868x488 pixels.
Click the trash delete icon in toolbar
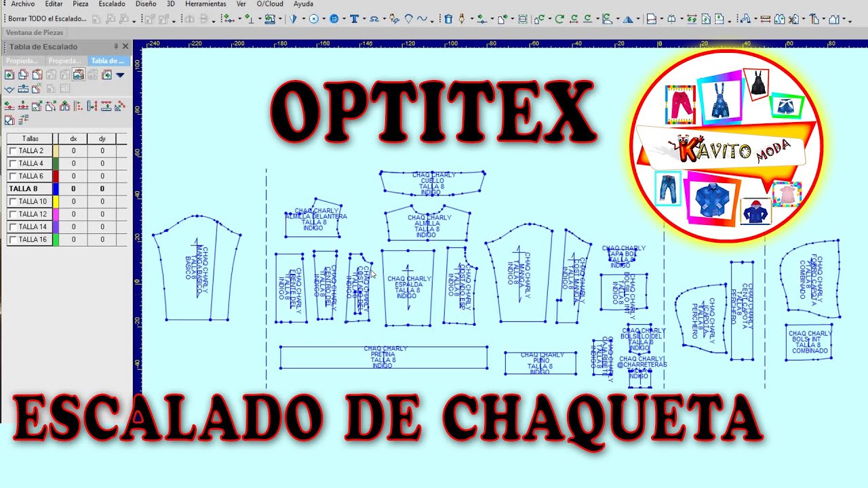[448, 19]
